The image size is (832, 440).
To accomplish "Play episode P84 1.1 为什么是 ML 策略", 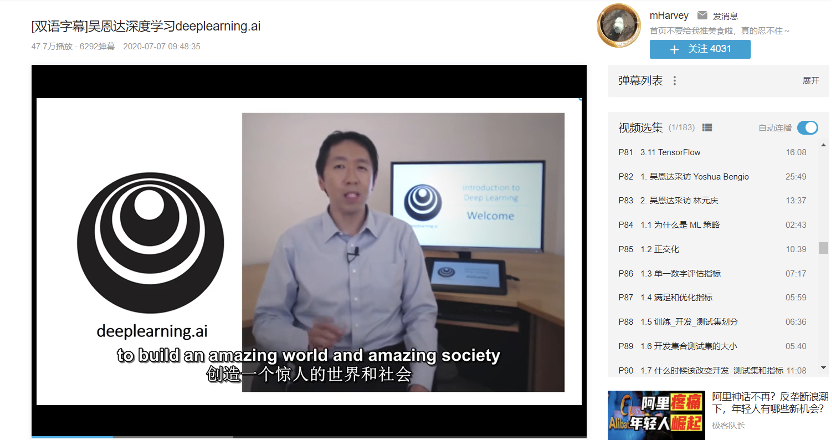I will [x=713, y=225].
